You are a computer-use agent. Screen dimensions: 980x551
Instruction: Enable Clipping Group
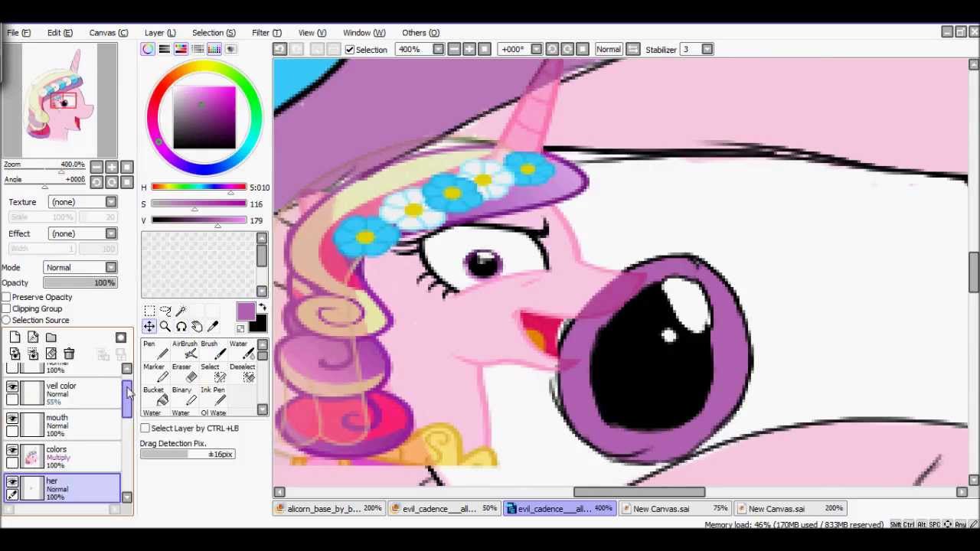point(7,308)
